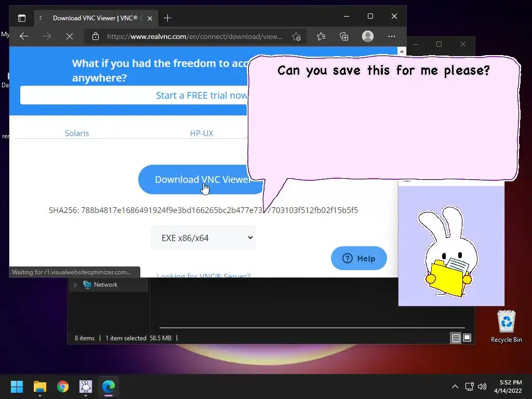Click the Download VNC Viewer button
The height and width of the screenshot is (399, 532).
click(201, 179)
